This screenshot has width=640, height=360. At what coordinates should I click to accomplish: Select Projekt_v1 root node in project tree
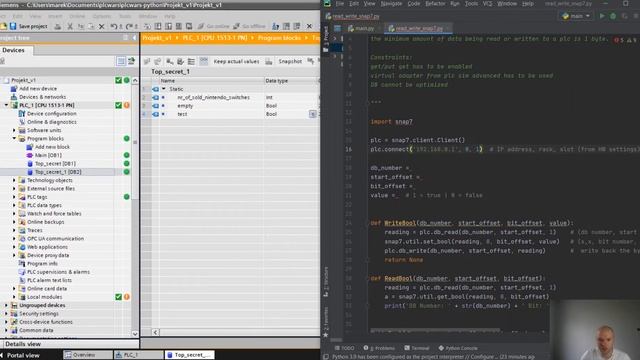(23, 80)
